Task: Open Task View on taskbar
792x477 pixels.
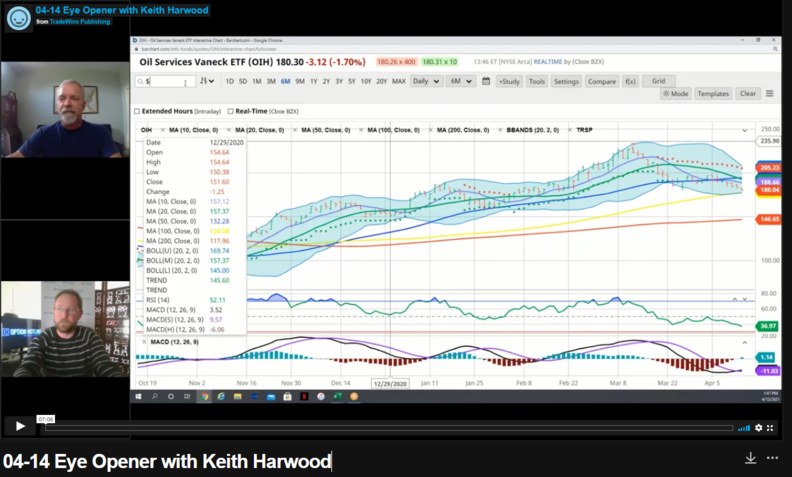Action: click(187, 397)
